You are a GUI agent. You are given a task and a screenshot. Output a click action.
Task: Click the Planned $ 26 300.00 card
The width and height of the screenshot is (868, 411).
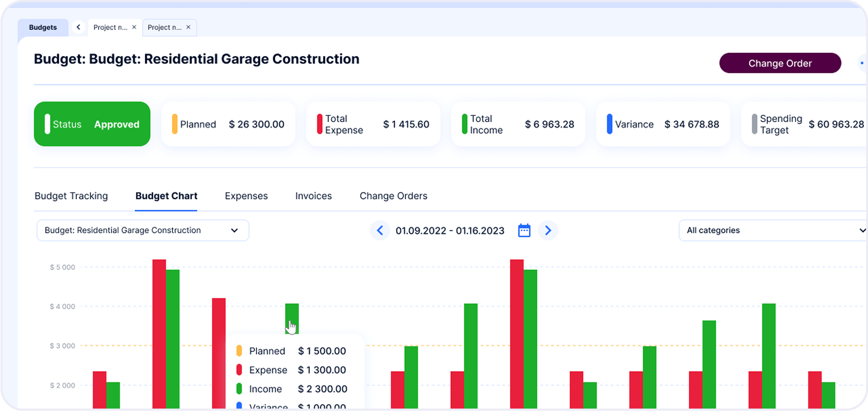228,124
